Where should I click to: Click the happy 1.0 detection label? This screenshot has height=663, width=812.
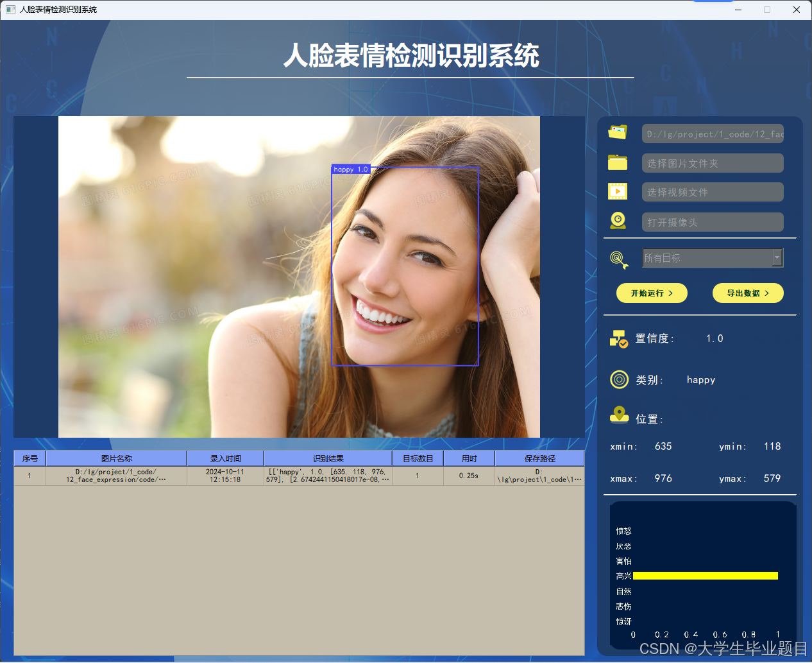[351, 169]
